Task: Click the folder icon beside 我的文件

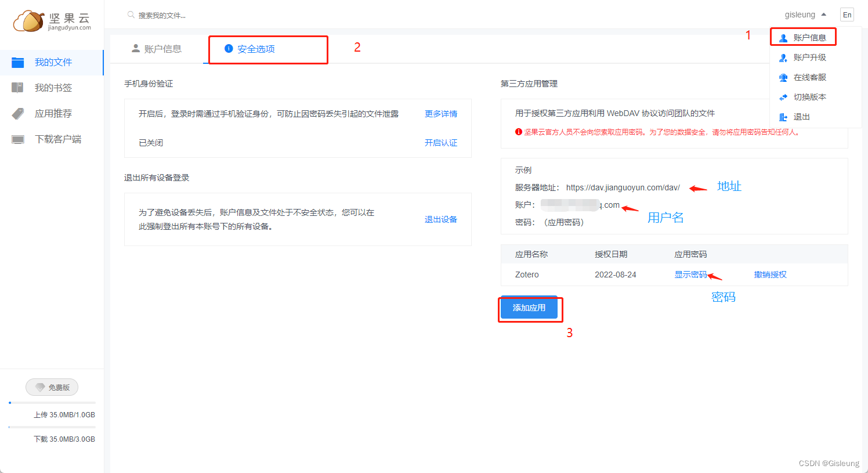Action: (18, 63)
